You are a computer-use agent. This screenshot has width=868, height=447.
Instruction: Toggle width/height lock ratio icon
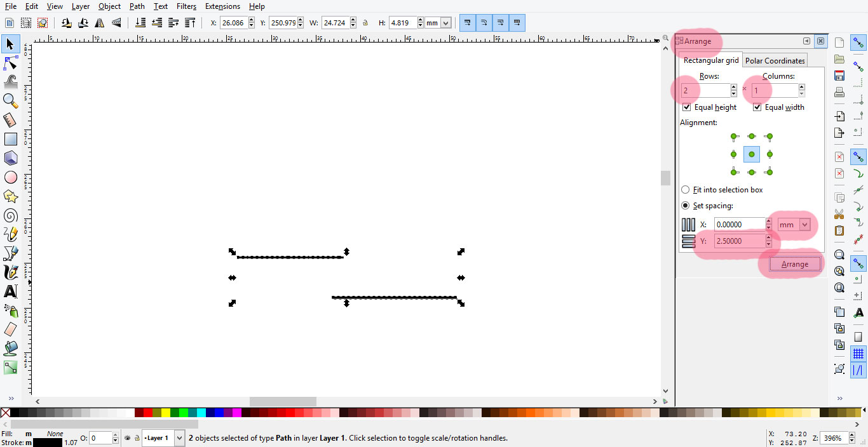pyautogui.click(x=365, y=23)
